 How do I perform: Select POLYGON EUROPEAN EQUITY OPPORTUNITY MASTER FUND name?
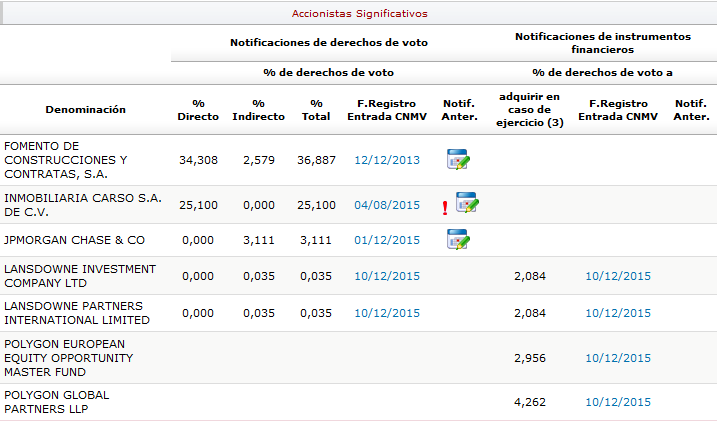[69, 358]
